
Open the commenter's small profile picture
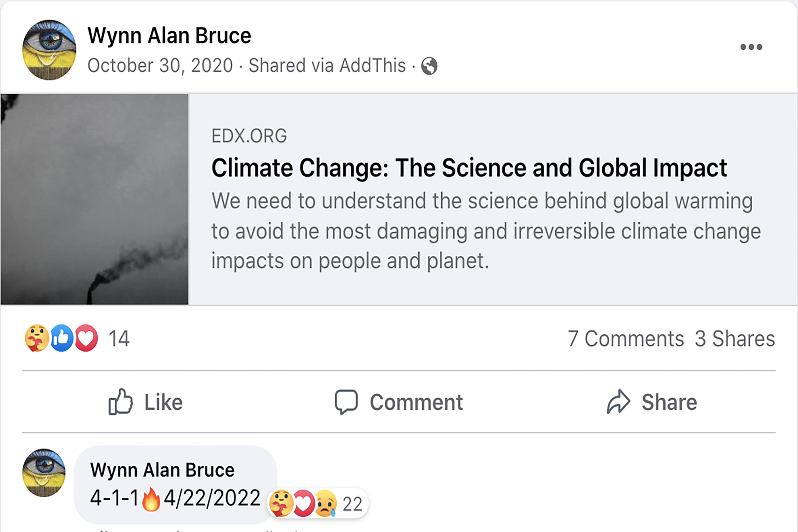[44, 473]
